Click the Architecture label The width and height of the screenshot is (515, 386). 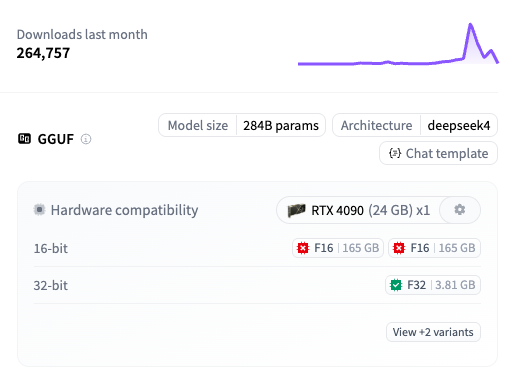pyautogui.click(x=376, y=126)
